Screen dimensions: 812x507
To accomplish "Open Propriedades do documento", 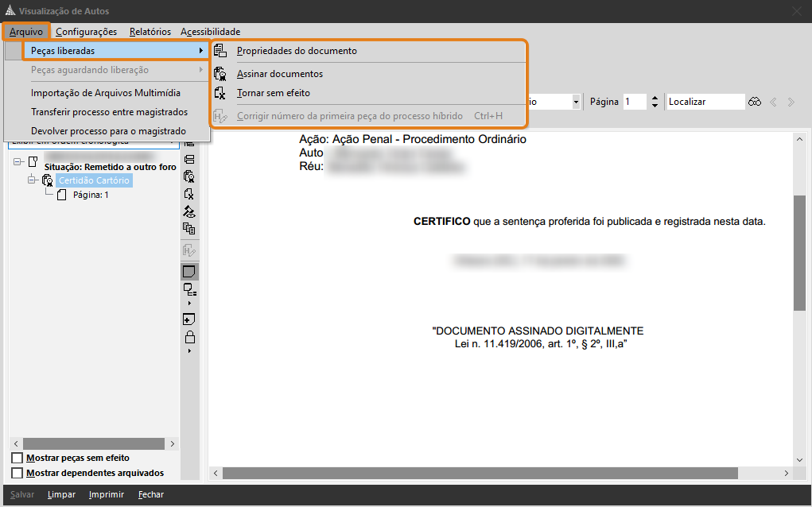I will [x=369, y=51].
